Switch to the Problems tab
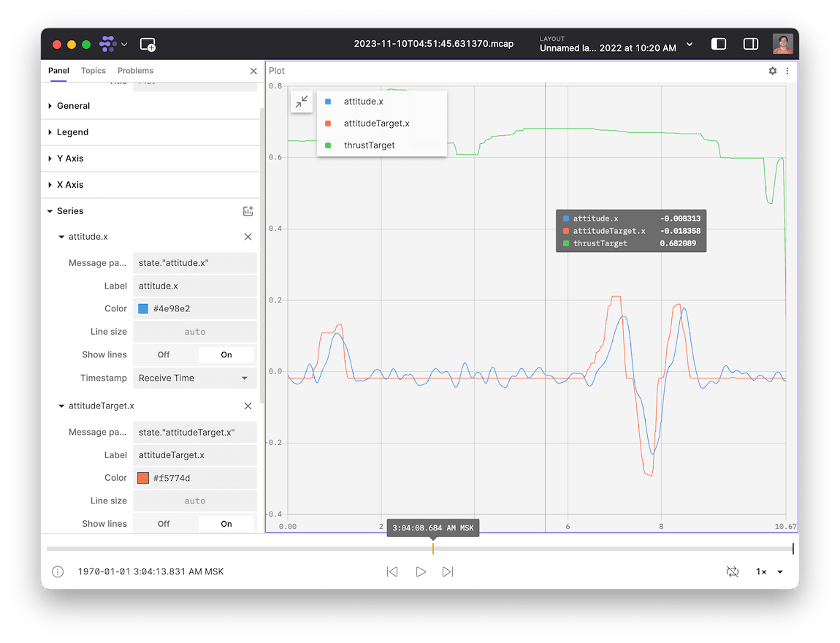The height and width of the screenshot is (643, 840). (x=135, y=71)
